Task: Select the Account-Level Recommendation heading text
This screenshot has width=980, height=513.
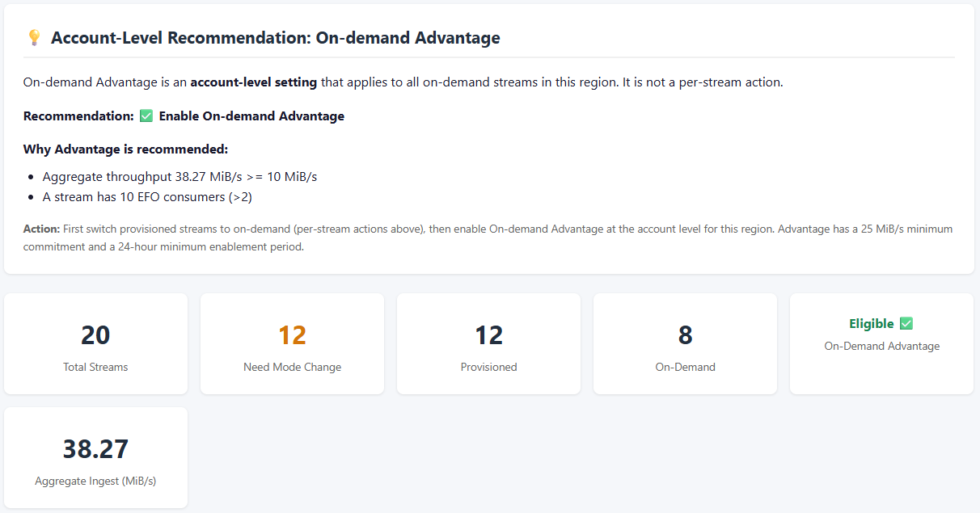Action: coord(275,38)
